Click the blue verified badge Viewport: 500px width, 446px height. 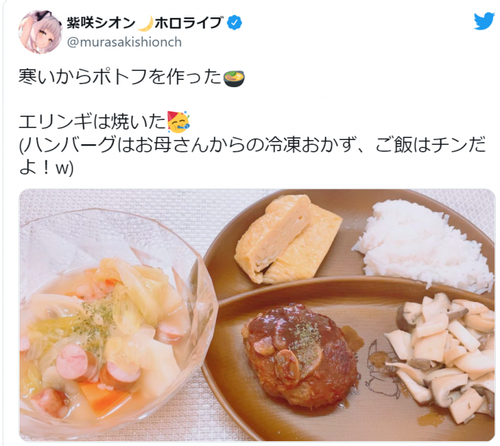235,23
